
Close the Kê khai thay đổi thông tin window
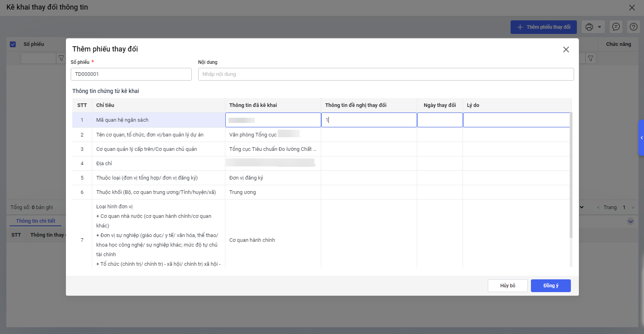632,8
